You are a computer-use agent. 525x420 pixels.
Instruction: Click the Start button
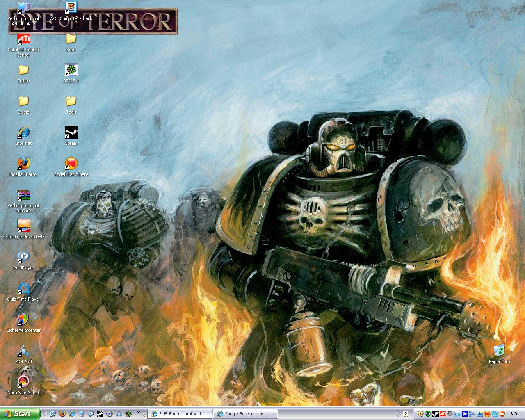20,414
